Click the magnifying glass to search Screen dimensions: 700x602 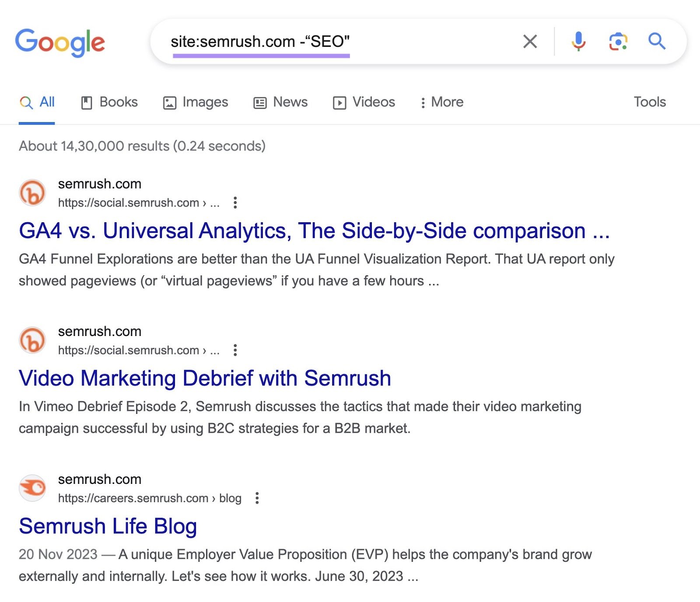coord(656,42)
